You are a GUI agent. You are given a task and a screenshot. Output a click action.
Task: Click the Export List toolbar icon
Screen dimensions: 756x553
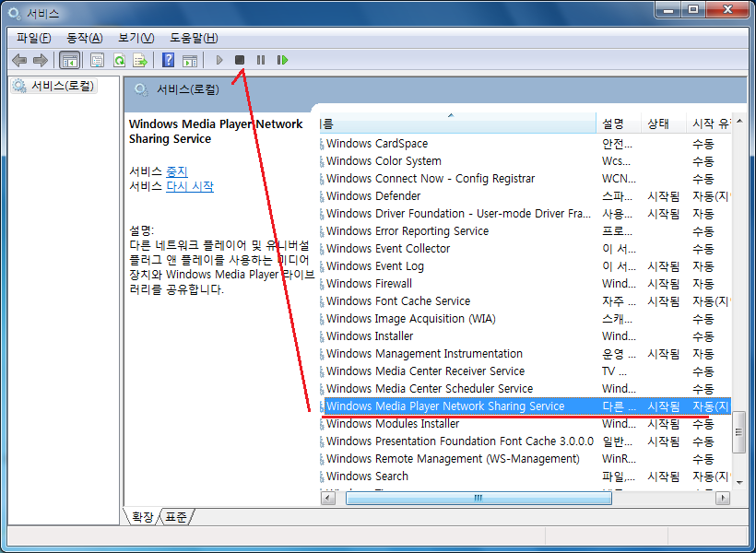coord(140,60)
